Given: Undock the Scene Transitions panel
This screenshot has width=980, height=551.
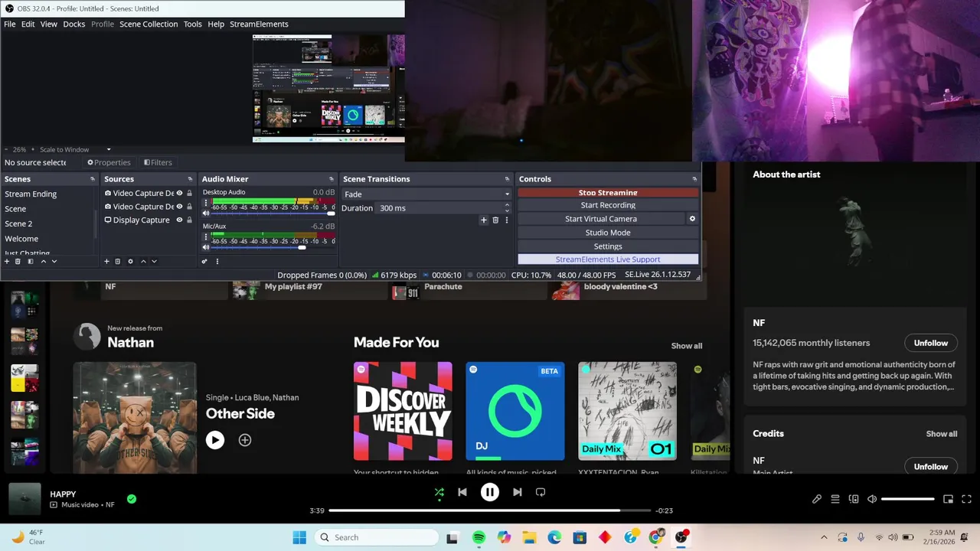Looking at the screenshot, I should click(507, 179).
